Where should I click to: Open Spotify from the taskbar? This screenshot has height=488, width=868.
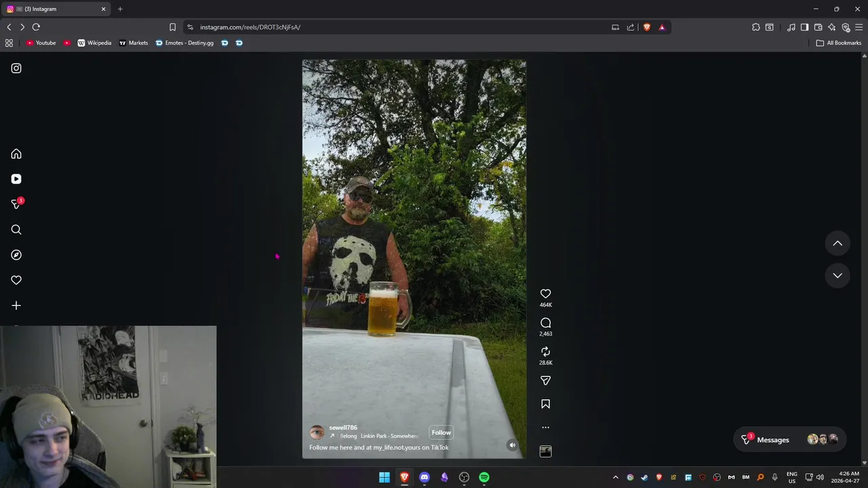point(484,477)
